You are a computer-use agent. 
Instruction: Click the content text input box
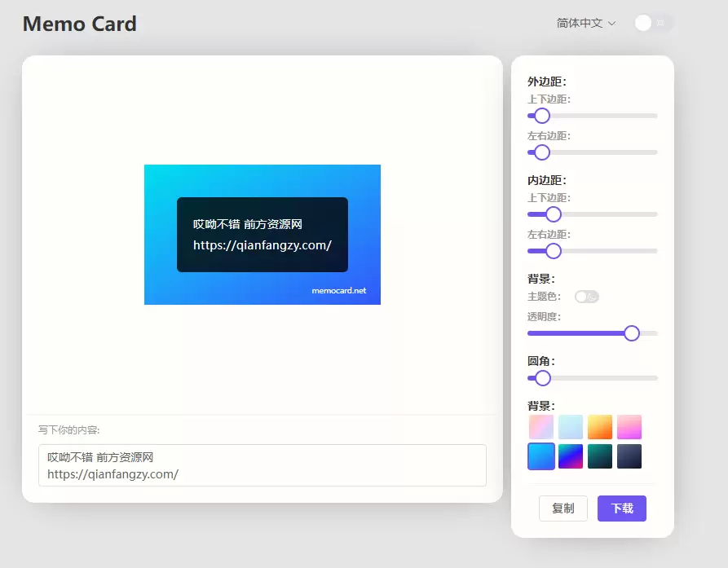[x=263, y=465]
